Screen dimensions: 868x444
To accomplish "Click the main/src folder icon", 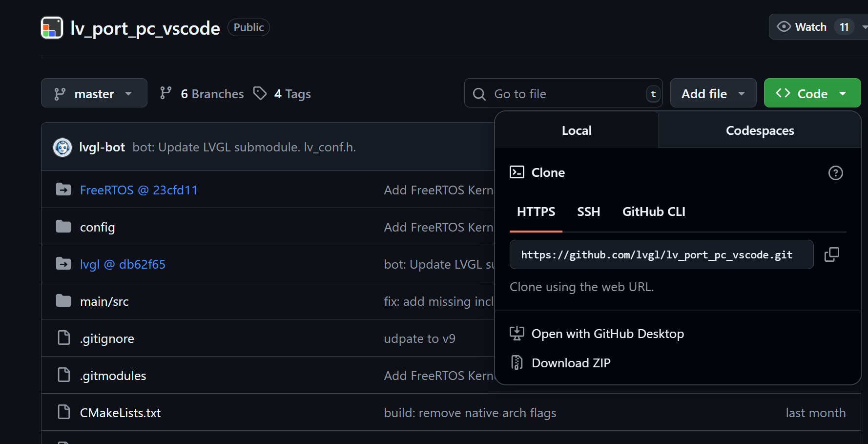I will pos(63,300).
